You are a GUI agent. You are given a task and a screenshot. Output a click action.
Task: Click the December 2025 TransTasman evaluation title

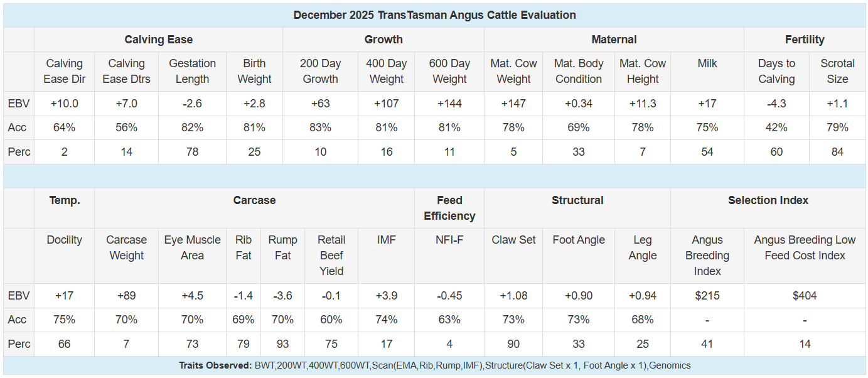[434, 15]
